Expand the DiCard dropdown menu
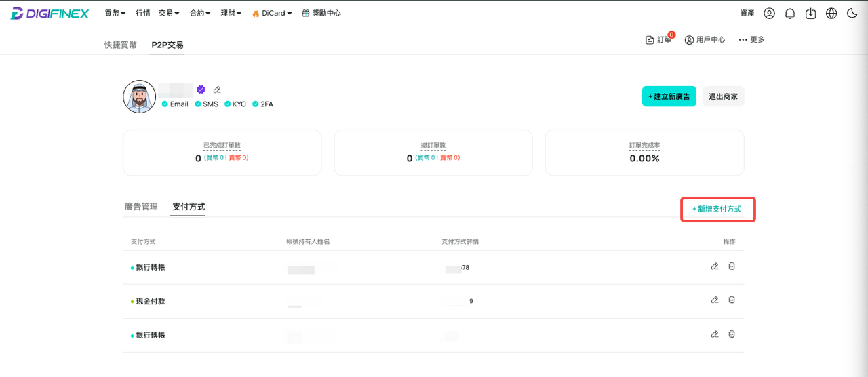Image resolution: width=868 pixels, height=377 pixels. [x=272, y=13]
